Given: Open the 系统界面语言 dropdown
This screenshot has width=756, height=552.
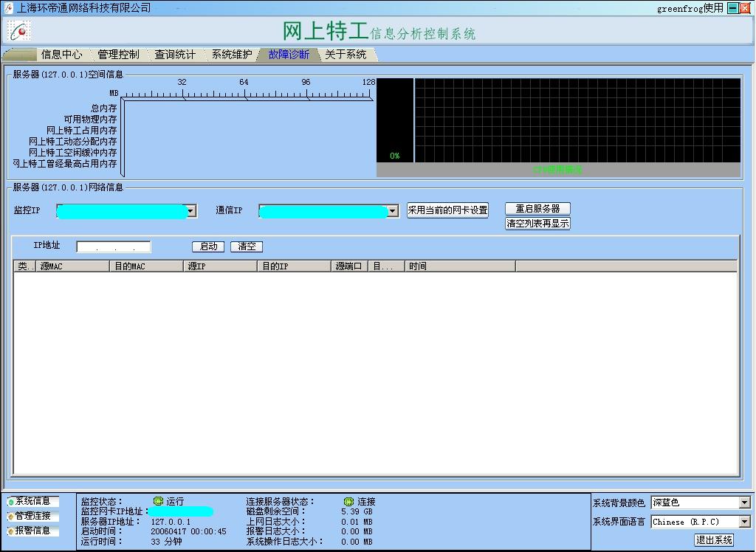Looking at the screenshot, I should coord(744,522).
